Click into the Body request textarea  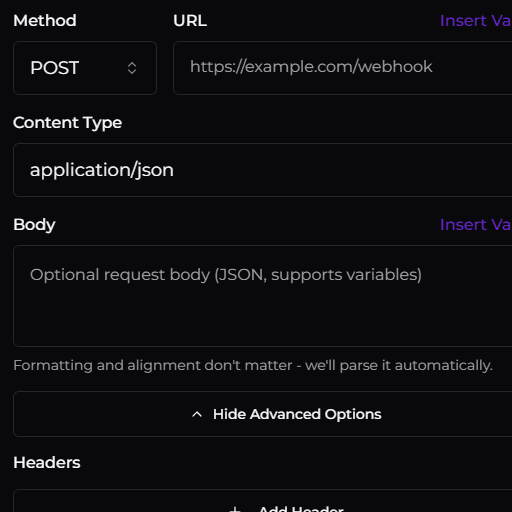click(263, 296)
